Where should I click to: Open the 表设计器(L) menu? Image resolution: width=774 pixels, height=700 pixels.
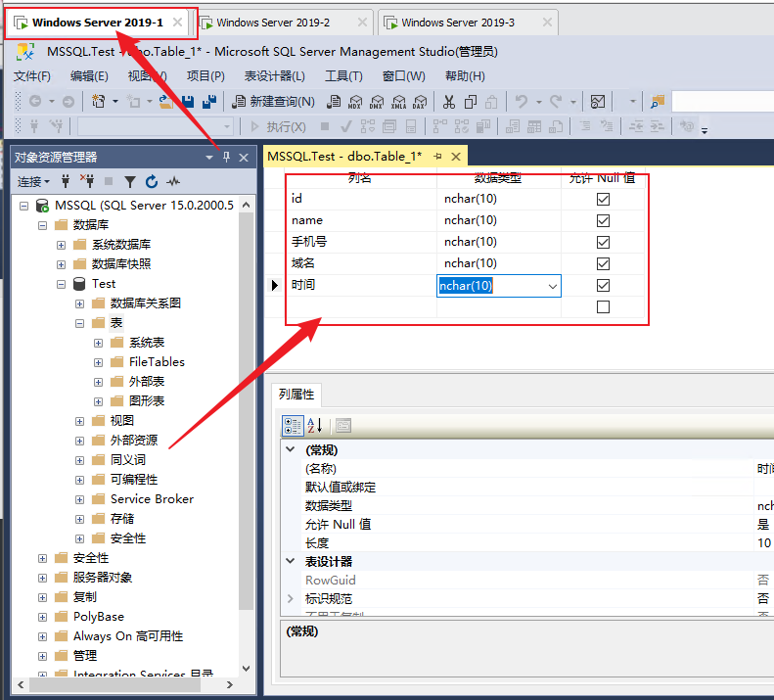pyautogui.click(x=274, y=76)
